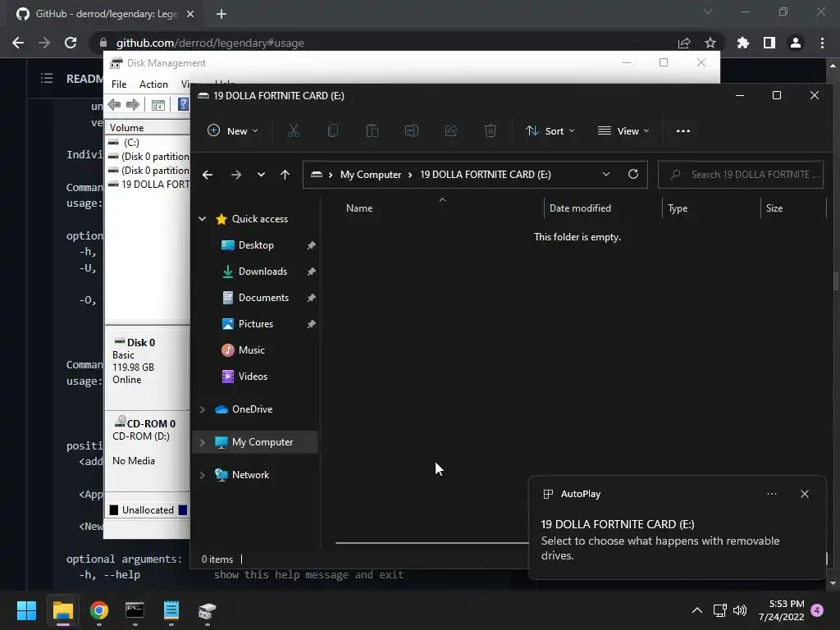840x630 pixels.
Task: Bookmark the page with the star icon
Action: (710, 43)
